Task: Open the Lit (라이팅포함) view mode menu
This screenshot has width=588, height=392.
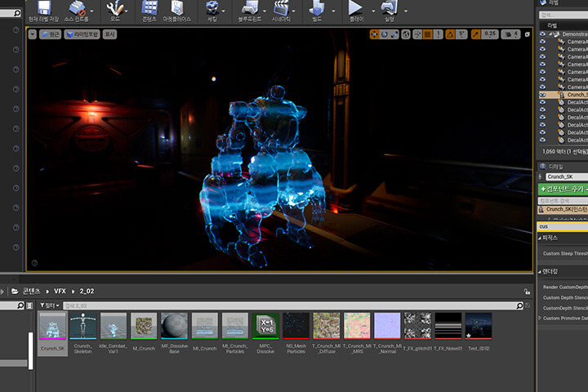Action: [x=82, y=34]
